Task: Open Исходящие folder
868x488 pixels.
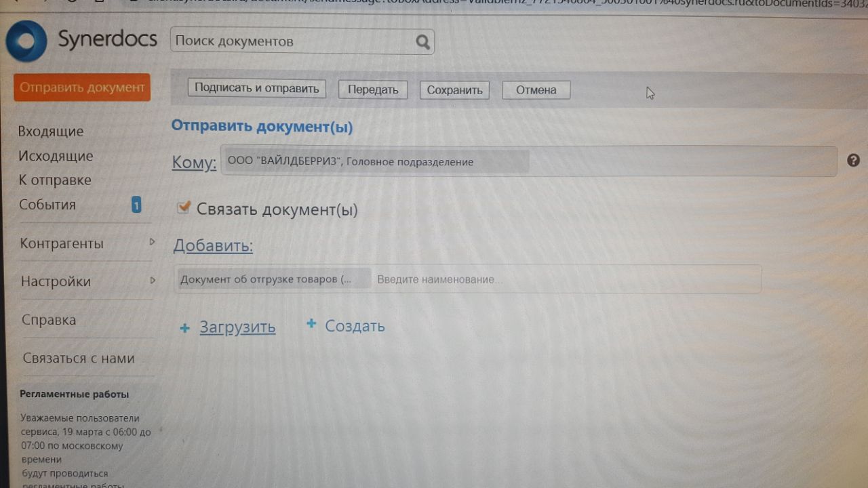Action: click(56, 156)
